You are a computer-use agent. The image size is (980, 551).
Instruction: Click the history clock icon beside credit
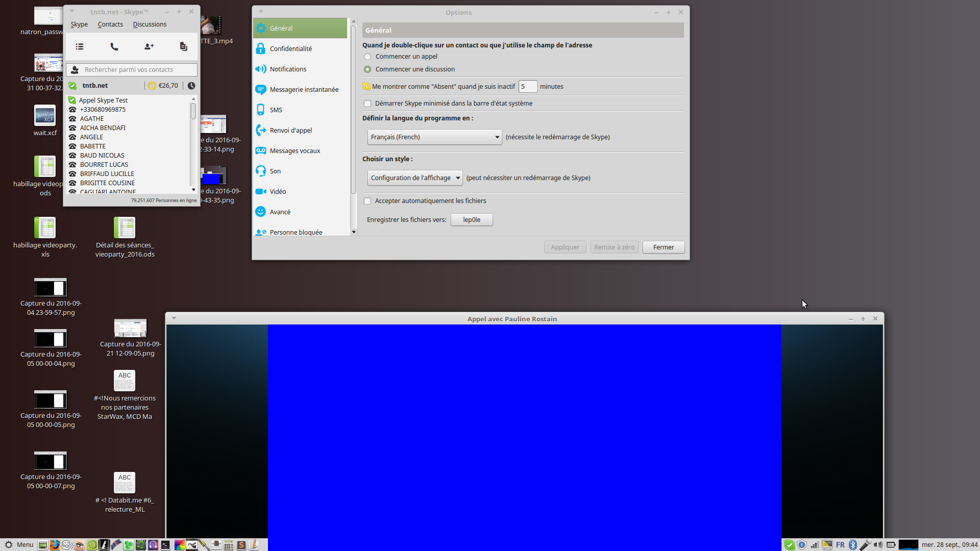tap(191, 86)
